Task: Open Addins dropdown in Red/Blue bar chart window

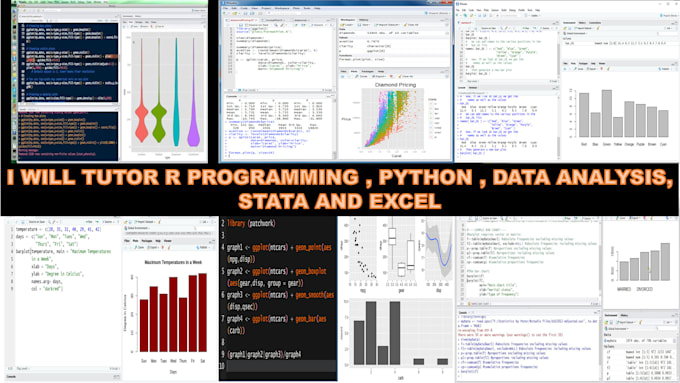Action: pos(535,16)
